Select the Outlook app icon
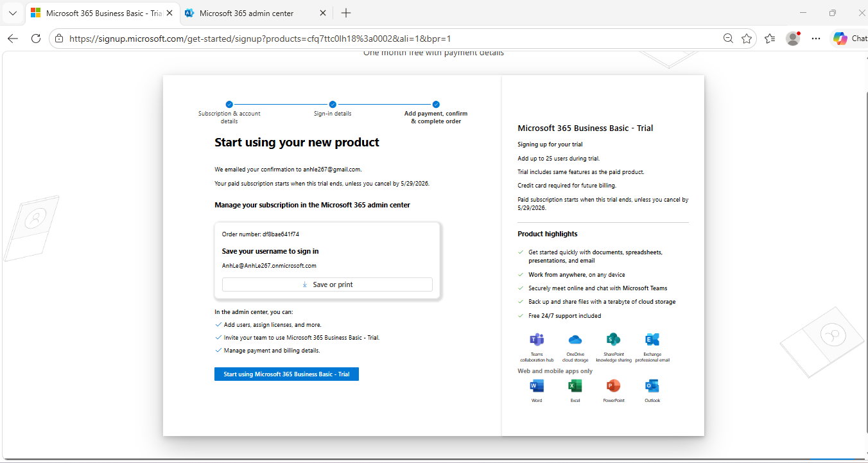Viewport: 868px width, 463px height. point(652,386)
